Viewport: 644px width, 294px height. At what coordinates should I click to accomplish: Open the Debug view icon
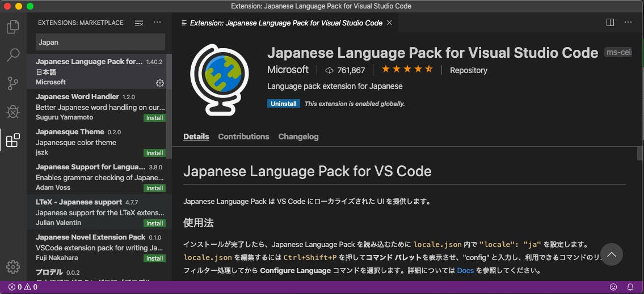point(12,112)
